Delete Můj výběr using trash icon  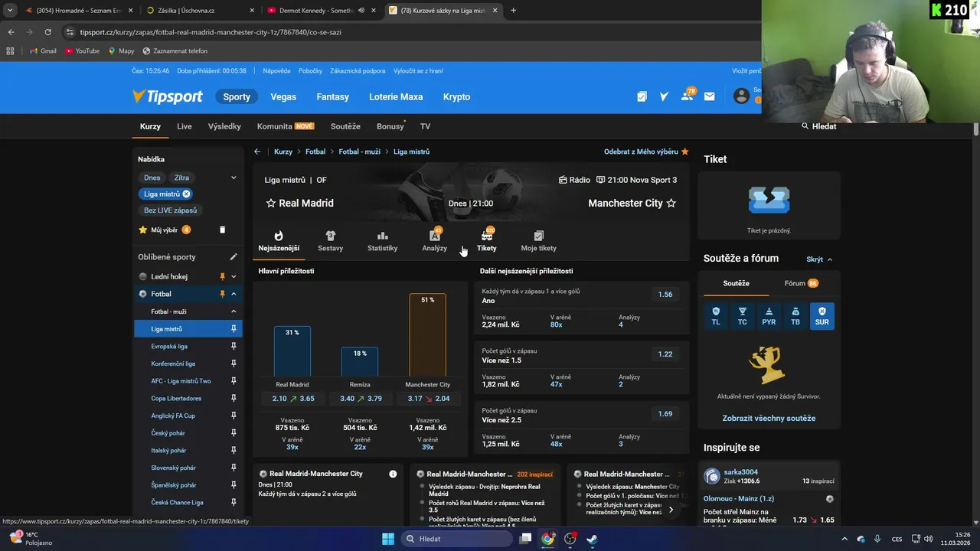(x=222, y=230)
